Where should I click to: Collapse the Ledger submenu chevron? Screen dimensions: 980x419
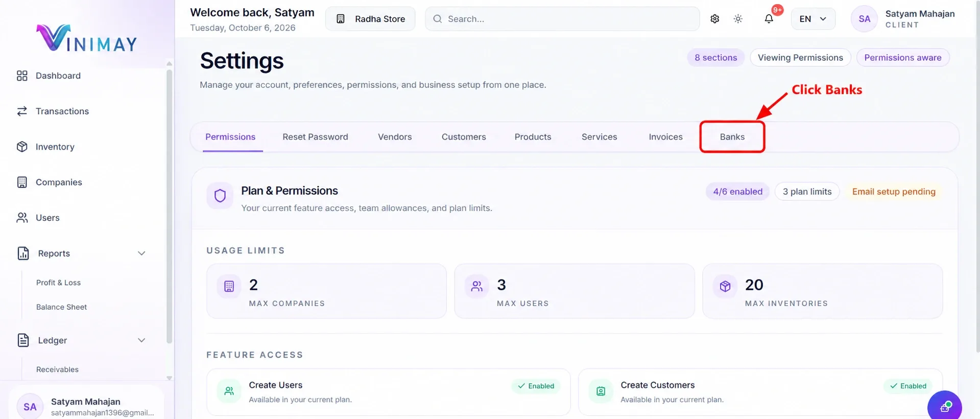[141, 340]
